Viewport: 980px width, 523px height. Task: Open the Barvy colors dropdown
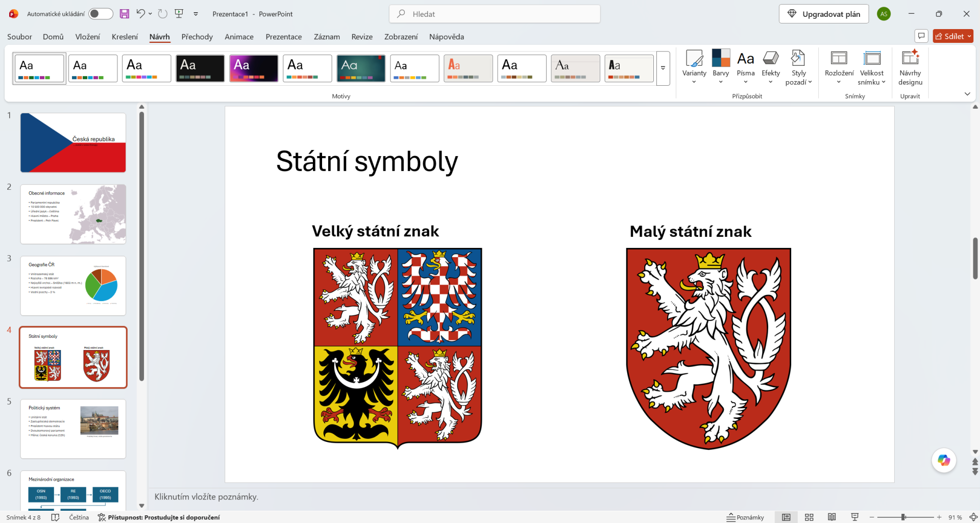721,67
